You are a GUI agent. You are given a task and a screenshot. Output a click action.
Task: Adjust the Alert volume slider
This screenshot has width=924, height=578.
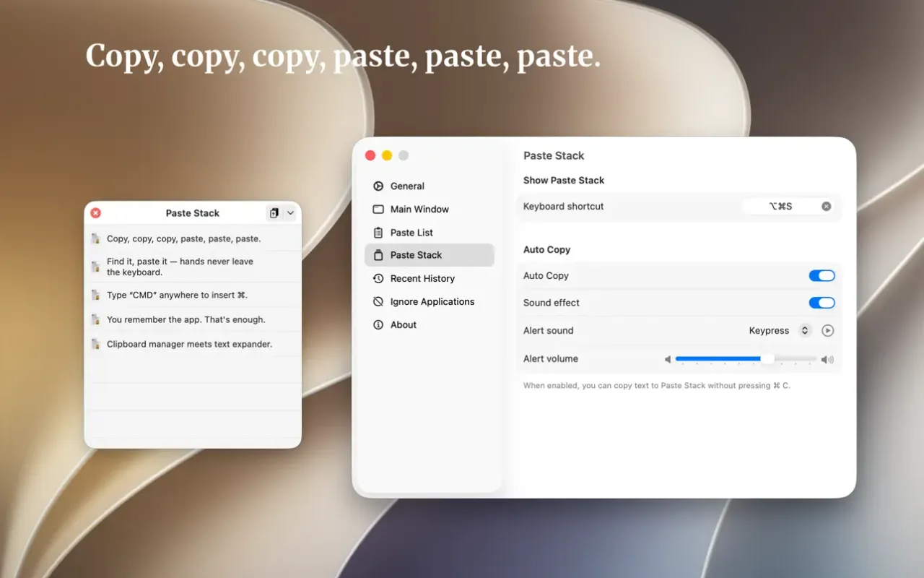[x=746, y=359]
